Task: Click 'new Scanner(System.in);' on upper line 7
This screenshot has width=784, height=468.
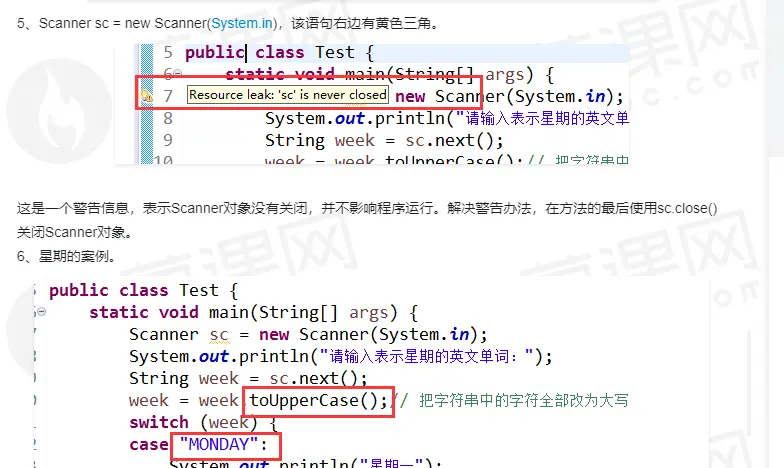Action: (509, 96)
